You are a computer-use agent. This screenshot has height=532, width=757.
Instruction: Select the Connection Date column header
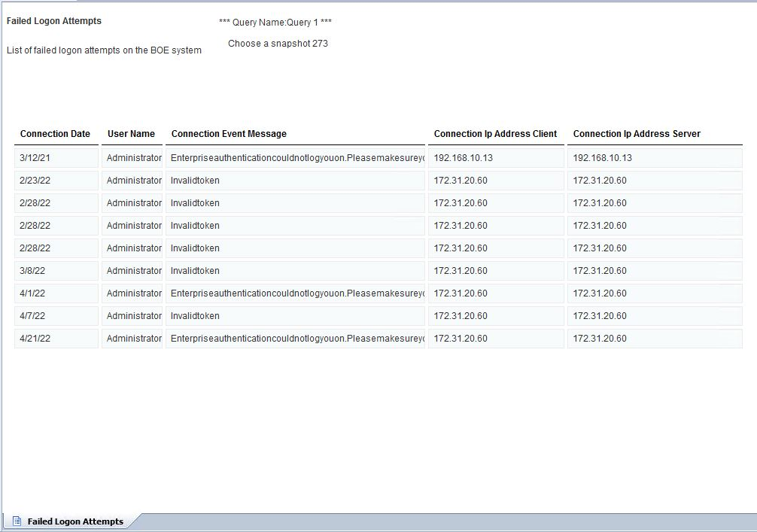pyautogui.click(x=55, y=134)
